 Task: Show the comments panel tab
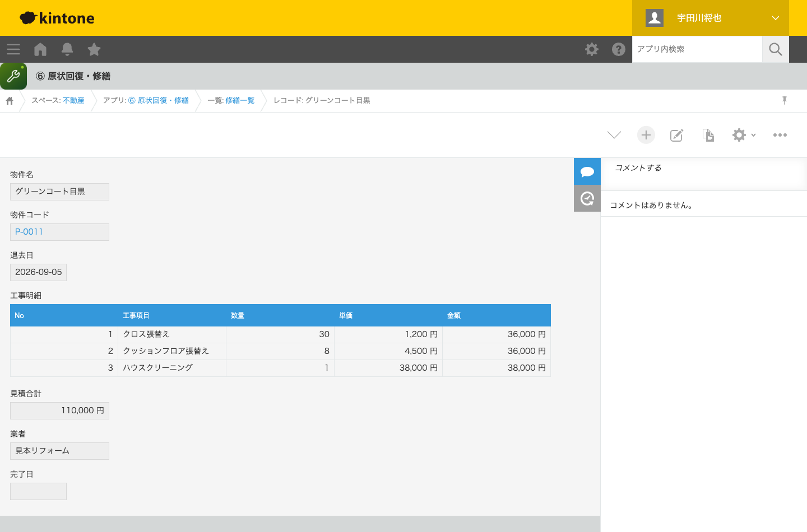[x=587, y=171]
